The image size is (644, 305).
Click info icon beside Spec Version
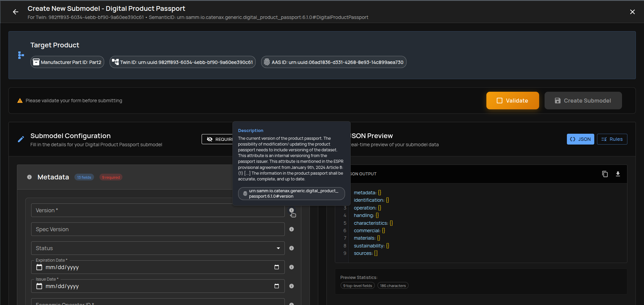pyautogui.click(x=292, y=229)
